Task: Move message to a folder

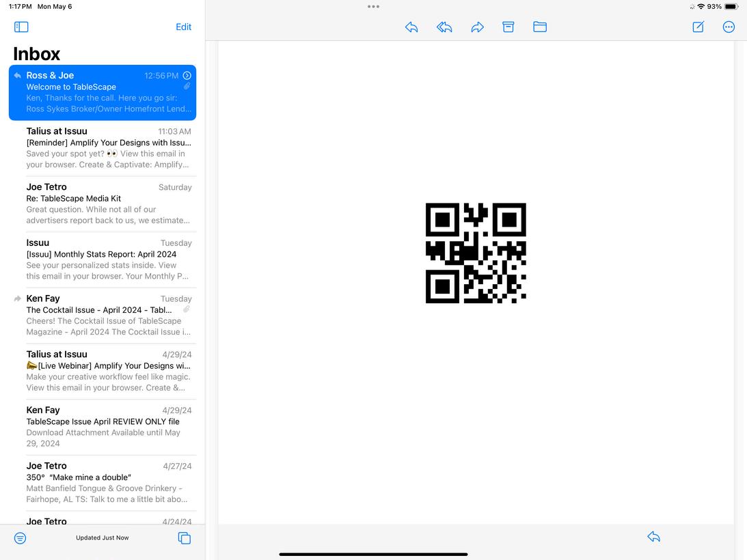Action: [x=540, y=27]
